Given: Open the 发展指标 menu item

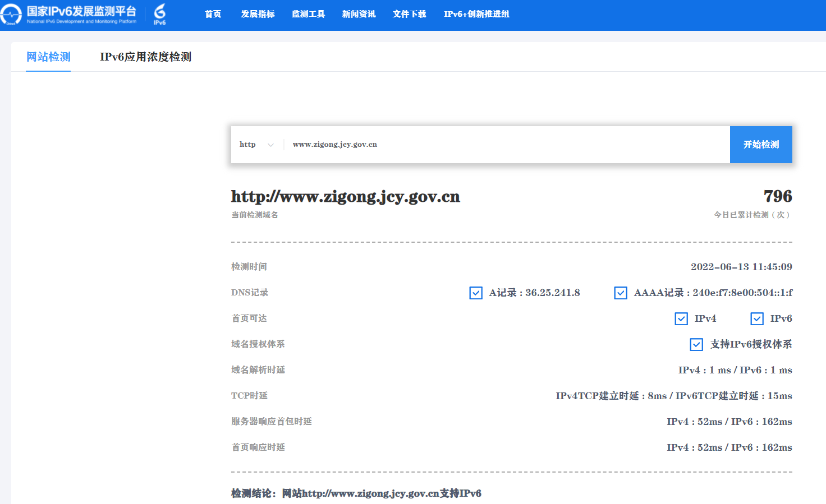Looking at the screenshot, I should [258, 14].
